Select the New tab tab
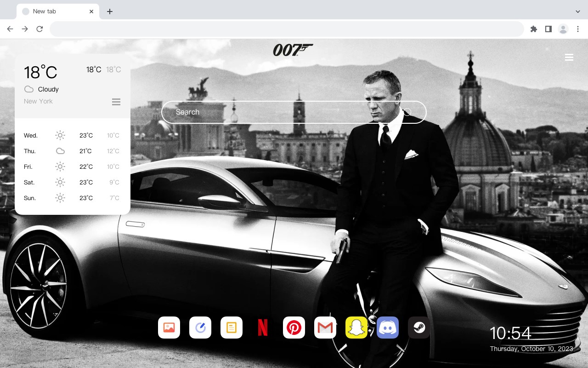 58,11
